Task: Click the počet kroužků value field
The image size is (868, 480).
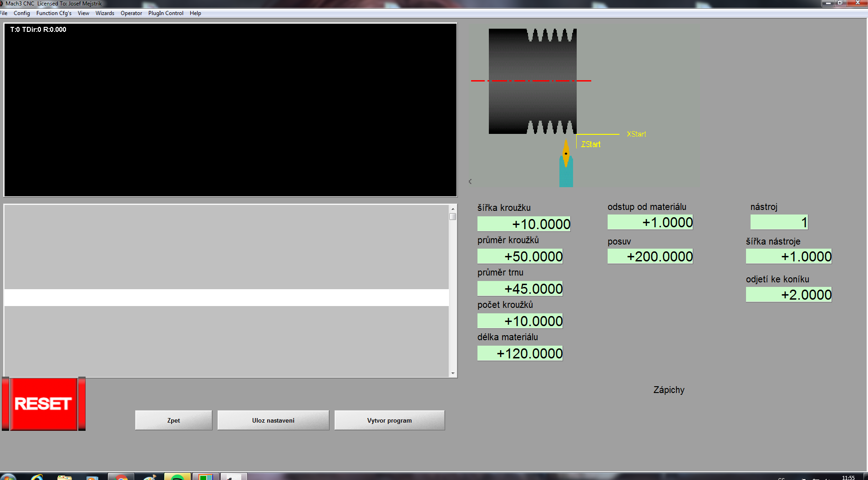Action: [x=520, y=321]
